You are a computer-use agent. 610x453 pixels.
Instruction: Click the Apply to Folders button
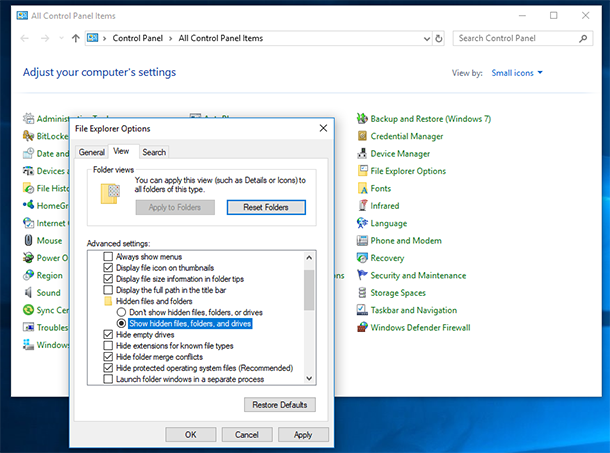(175, 207)
